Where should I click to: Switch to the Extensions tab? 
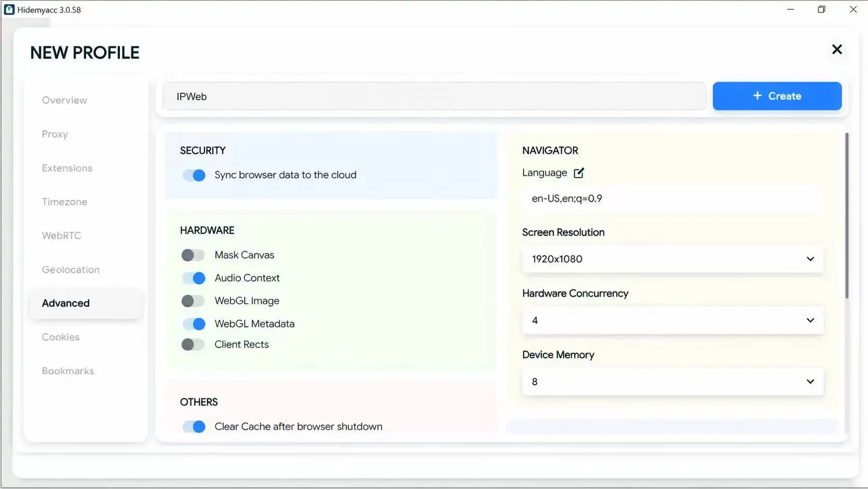67,168
